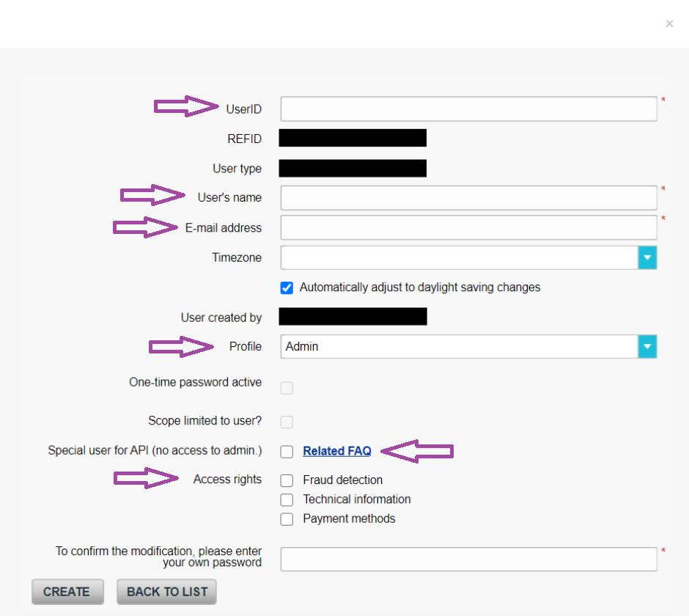The width and height of the screenshot is (689, 616).
Task: Enable Technical information access right
Action: (287, 500)
